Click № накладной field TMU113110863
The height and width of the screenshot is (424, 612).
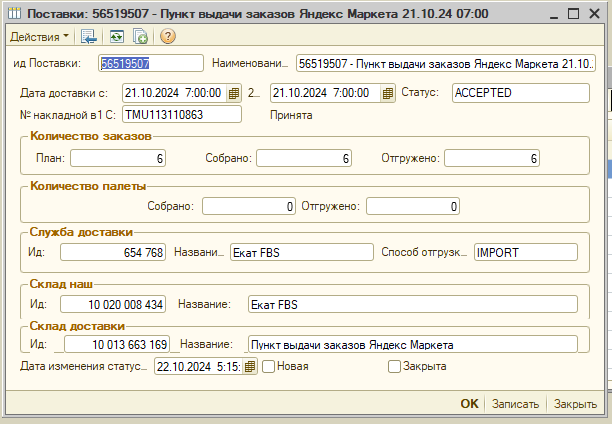click(182, 114)
